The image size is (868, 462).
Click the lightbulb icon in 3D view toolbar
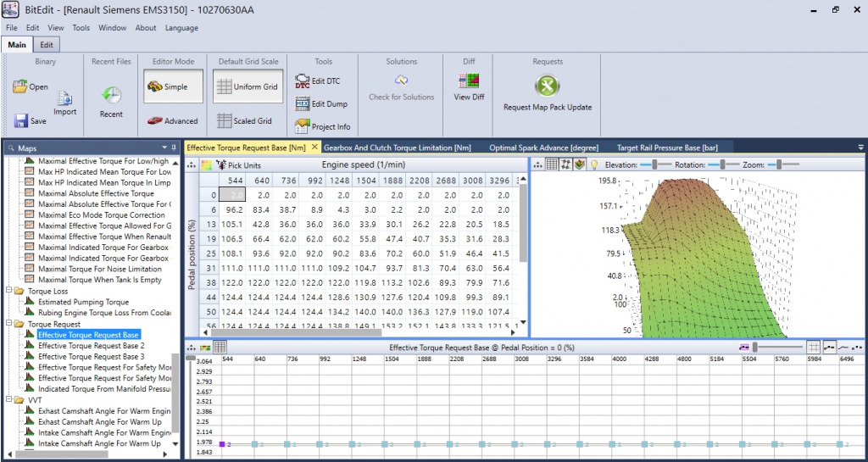pyautogui.click(x=594, y=165)
